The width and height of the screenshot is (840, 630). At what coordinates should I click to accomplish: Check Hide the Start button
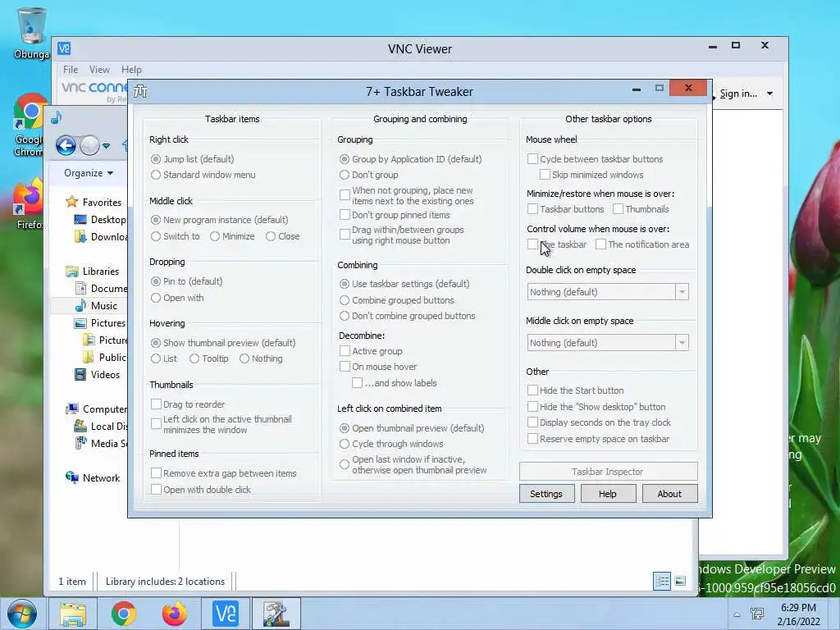pyautogui.click(x=532, y=390)
